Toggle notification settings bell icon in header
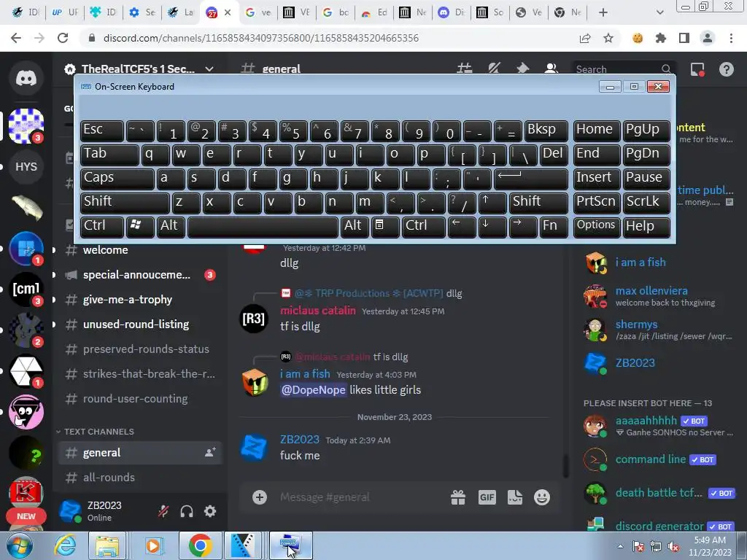Image resolution: width=747 pixels, height=560 pixels. 494,69
